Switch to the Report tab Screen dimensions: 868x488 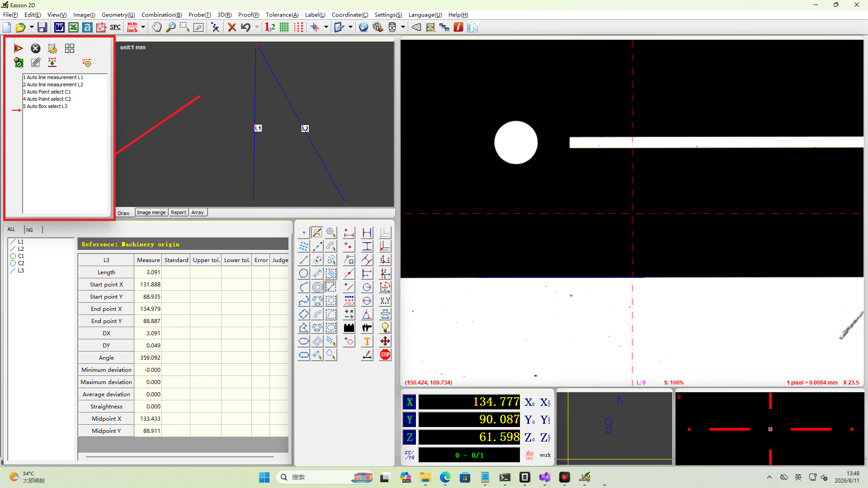178,213
